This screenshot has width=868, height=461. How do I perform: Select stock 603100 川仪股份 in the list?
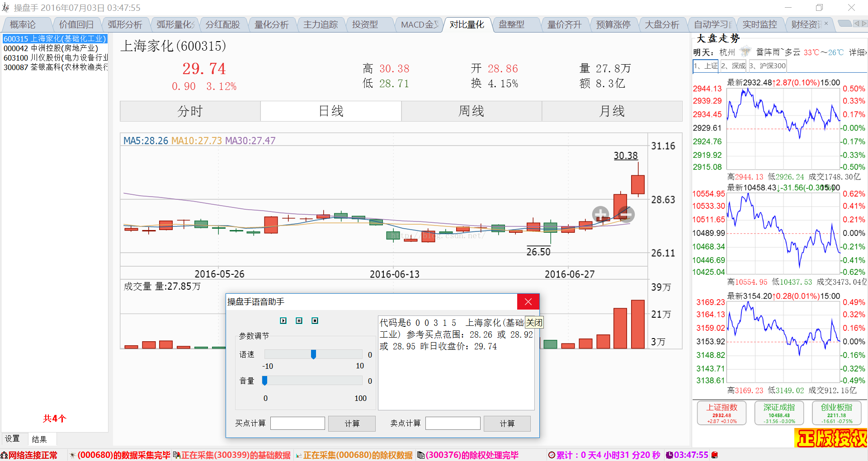click(55, 58)
